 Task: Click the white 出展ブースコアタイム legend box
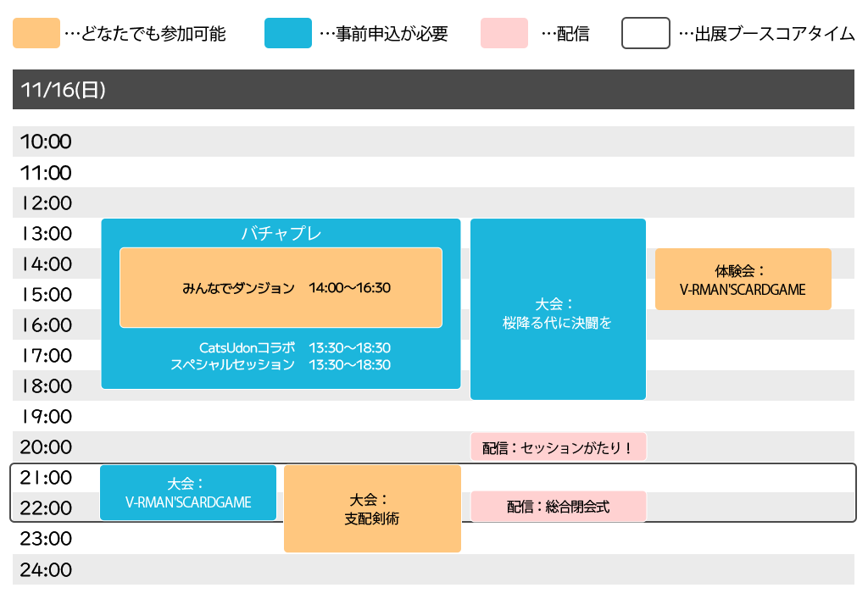click(646, 34)
